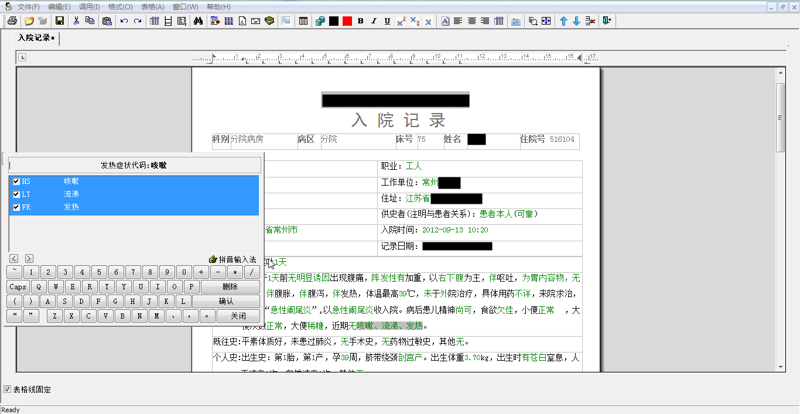Undo the last edit

point(123,21)
